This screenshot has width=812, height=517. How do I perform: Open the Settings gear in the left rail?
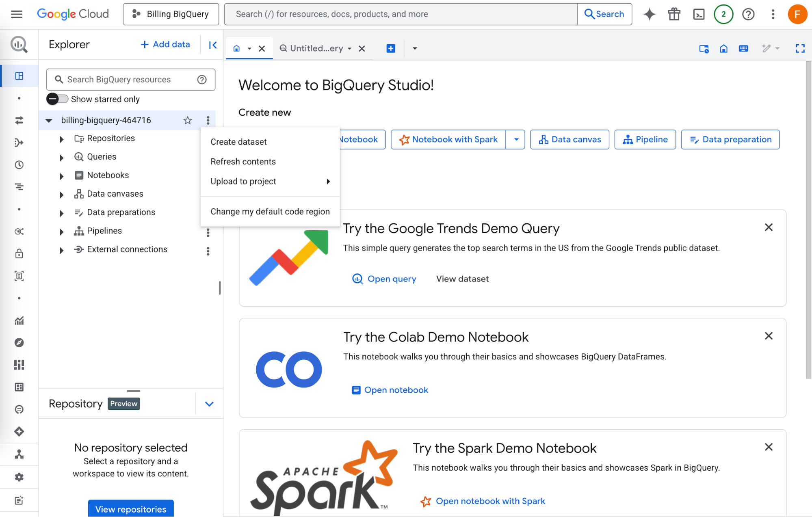click(x=19, y=477)
